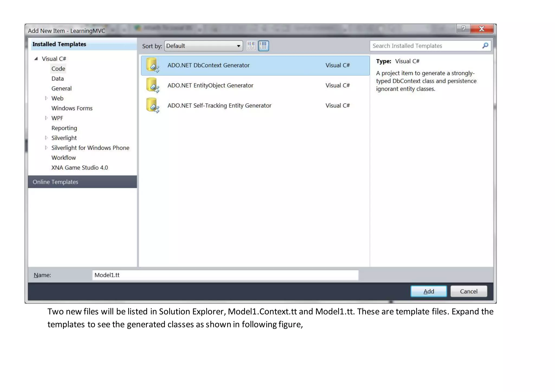Click the Add button
Image resolution: width=555 pixels, height=392 pixels.
click(x=428, y=291)
